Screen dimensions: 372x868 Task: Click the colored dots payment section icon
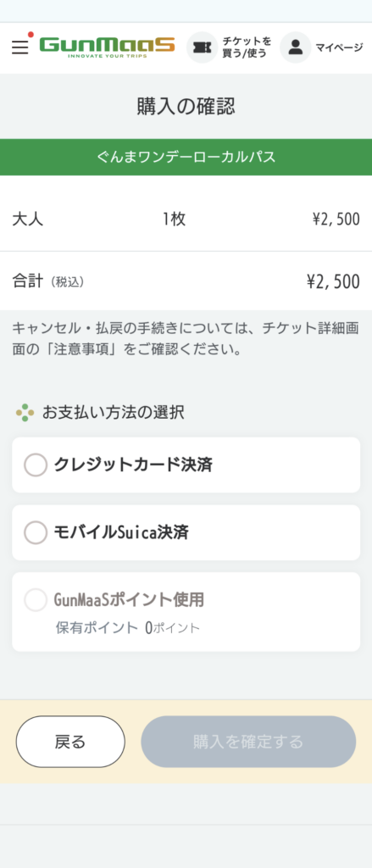click(x=25, y=413)
